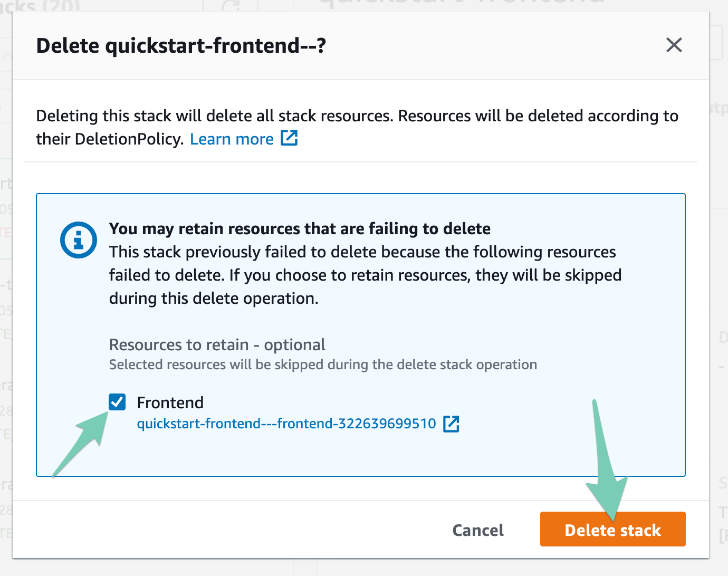Open quickstart-frontend---frontend-322639699510 resource link
This screenshot has height=576, width=728.
[x=286, y=424]
